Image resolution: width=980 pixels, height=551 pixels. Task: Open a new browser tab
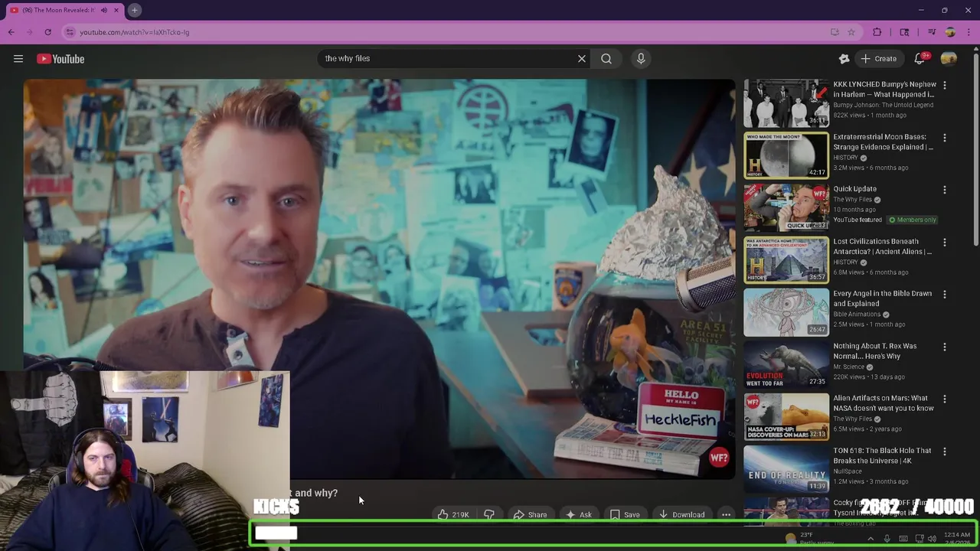point(134,10)
